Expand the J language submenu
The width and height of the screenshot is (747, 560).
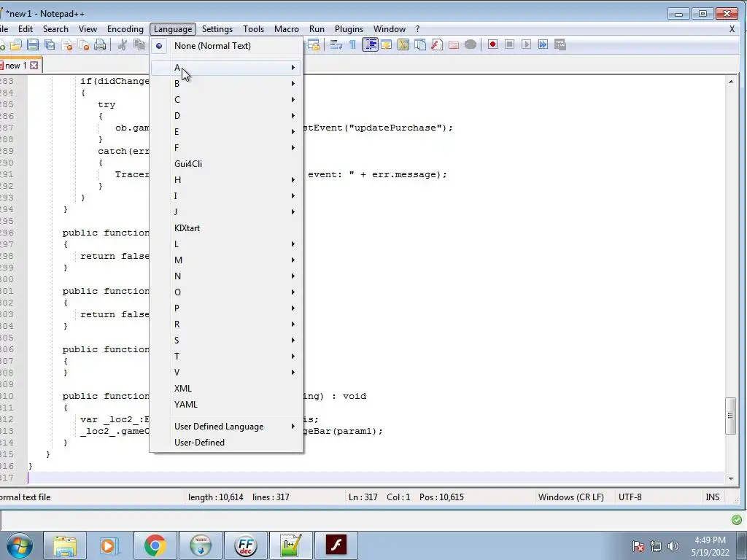click(x=226, y=212)
